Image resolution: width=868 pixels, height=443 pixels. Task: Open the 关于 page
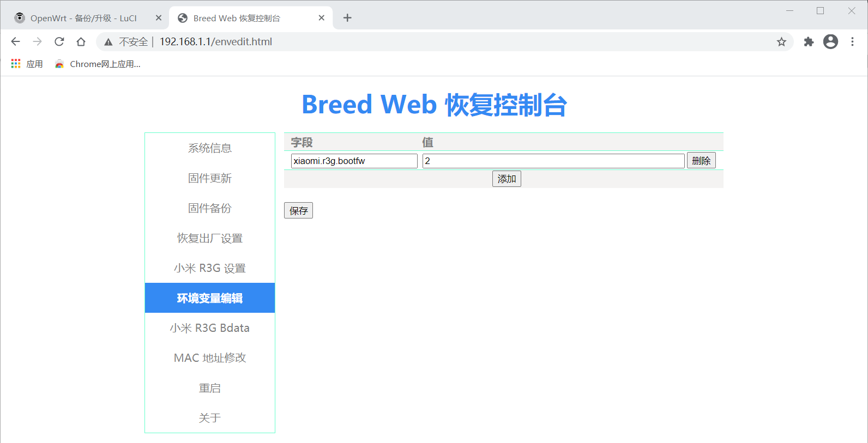coord(210,418)
